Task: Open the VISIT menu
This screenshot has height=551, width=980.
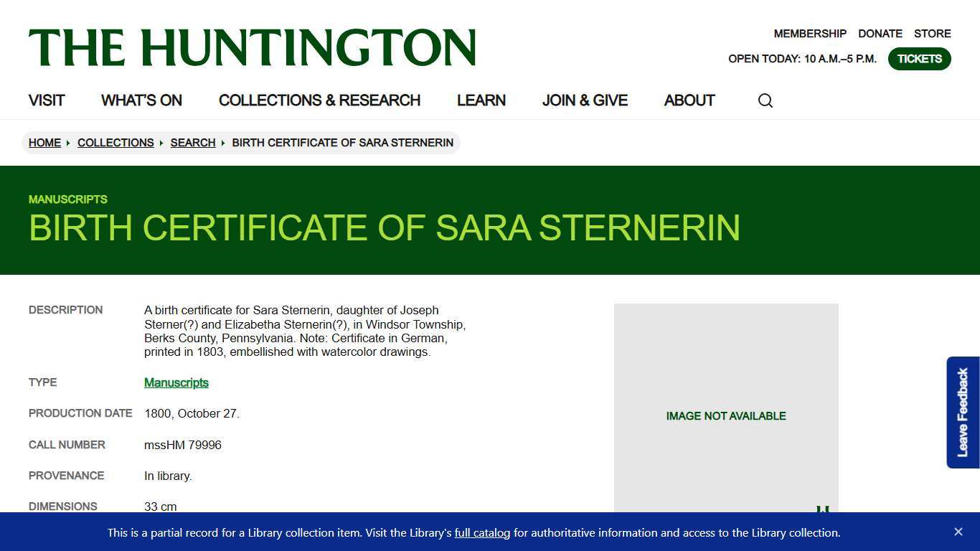Action: (46, 100)
